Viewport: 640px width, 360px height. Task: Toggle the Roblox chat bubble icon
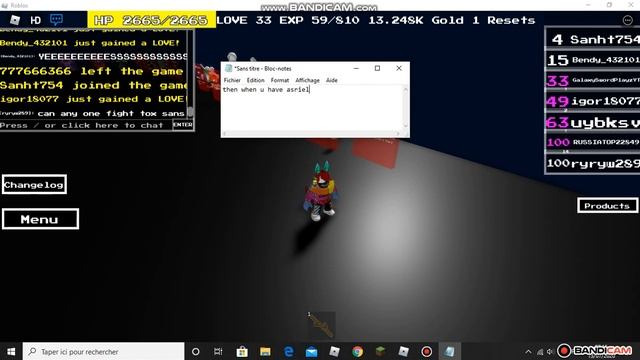click(56, 20)
